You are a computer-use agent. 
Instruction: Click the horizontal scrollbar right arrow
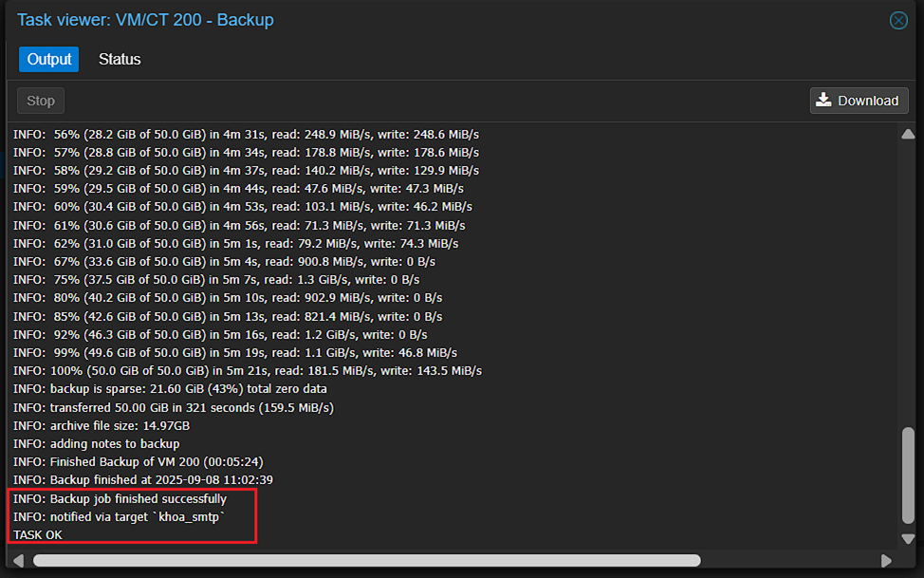tap(886, 561)
